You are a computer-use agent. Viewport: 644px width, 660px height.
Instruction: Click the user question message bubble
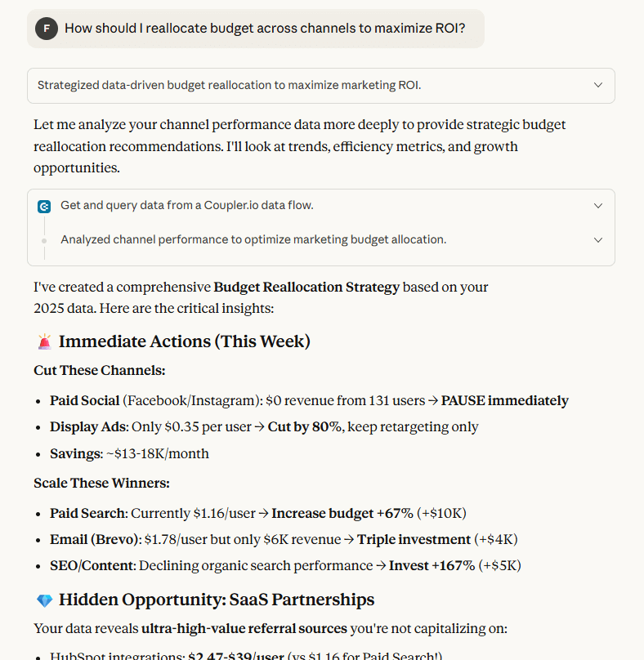click(x=264, y=29)
